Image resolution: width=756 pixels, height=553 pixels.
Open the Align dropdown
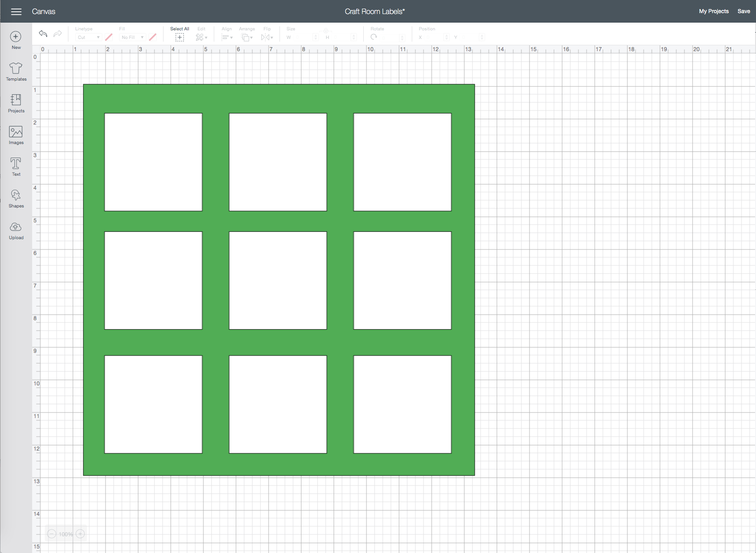227,37
